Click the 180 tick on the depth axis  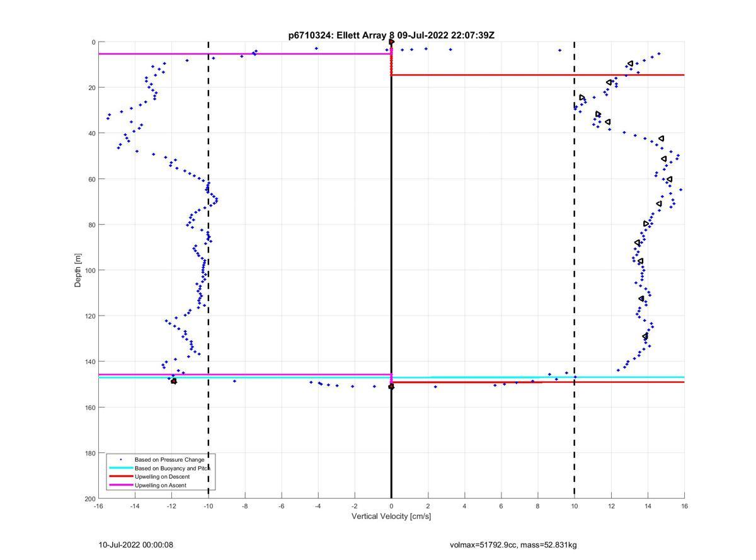89,453
